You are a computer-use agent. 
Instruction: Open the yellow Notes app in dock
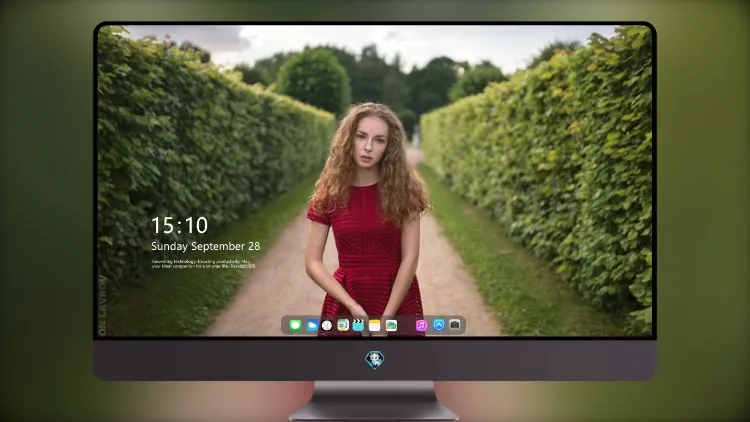[x=375, y=326]
